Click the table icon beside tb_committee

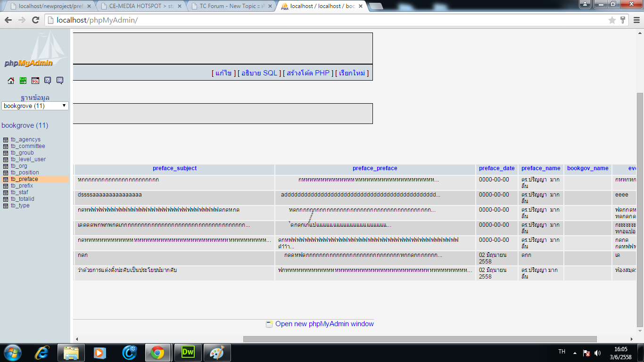pyautogui.click(x=6, y=147)
